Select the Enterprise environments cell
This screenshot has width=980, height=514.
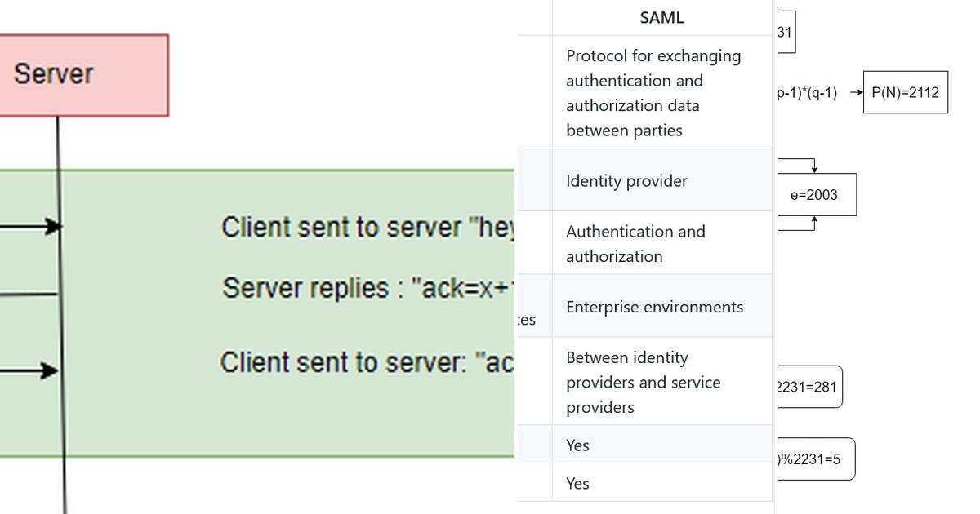pos(661,306)
